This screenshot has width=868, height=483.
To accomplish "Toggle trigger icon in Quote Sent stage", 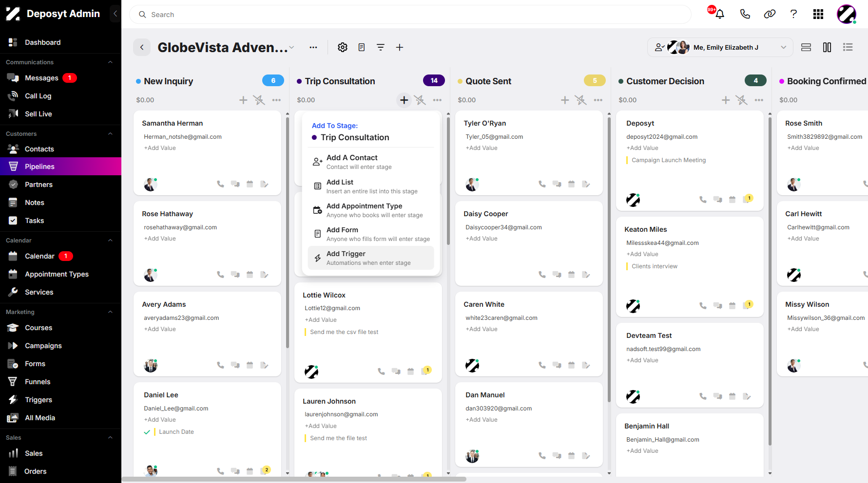I will pyautogui.click(x=580, y=100).
